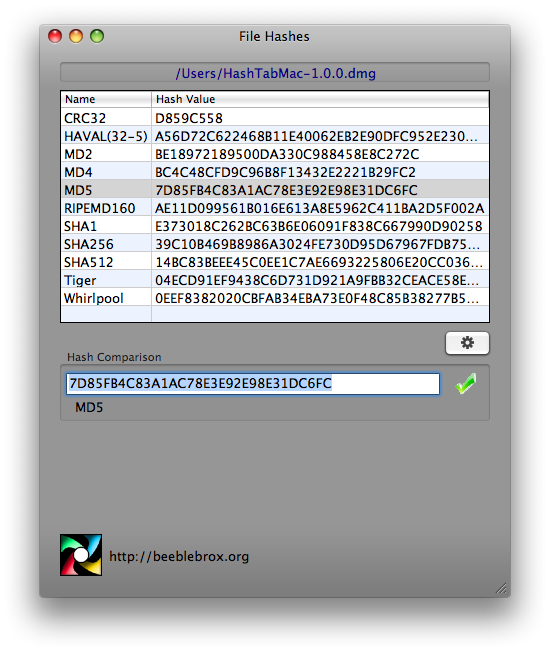Close the File Hashes window
550x652 pixels.
click(55, 36)
